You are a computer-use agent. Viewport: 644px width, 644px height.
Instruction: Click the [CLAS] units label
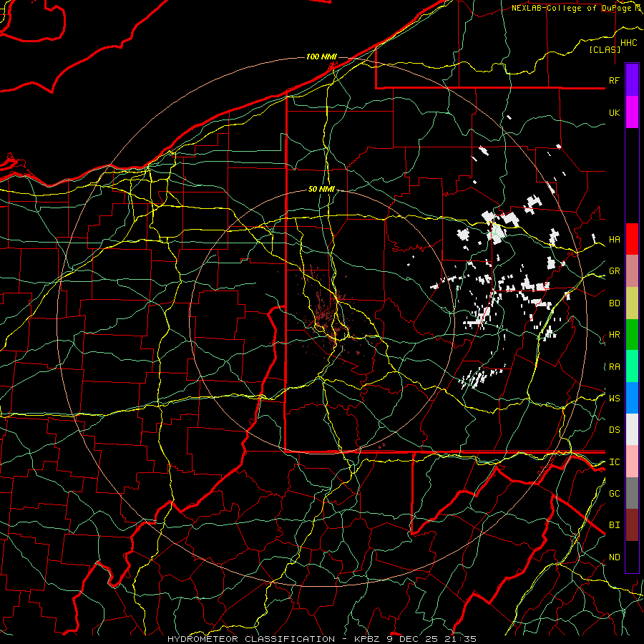click(605, 49)
